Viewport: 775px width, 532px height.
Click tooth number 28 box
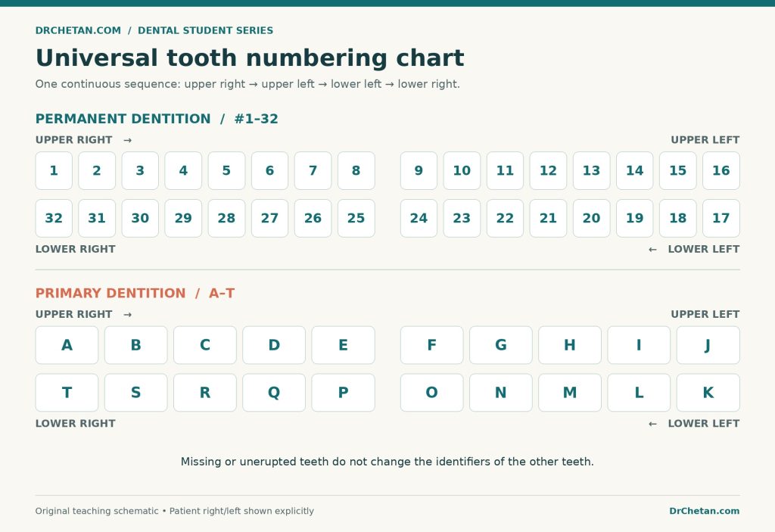pyautogui.click(x=226, y=218)
